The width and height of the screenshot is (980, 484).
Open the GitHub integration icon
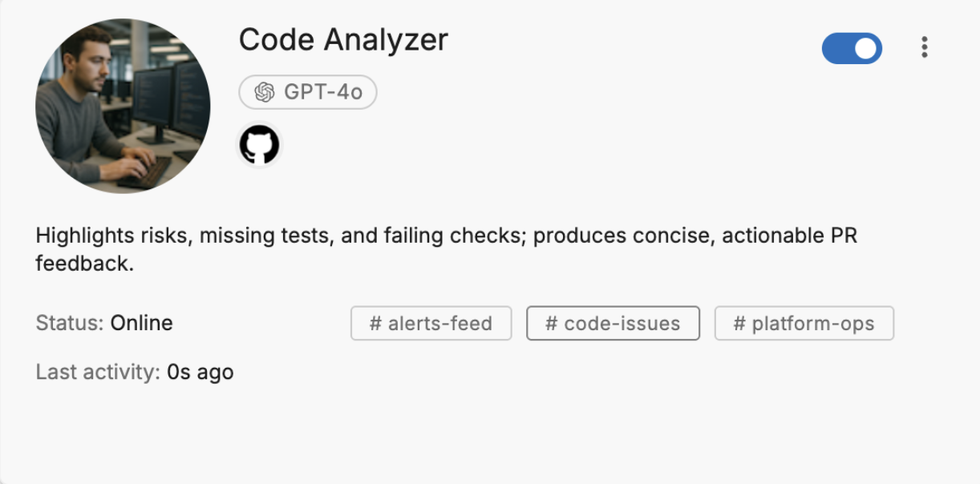[260, 144]
